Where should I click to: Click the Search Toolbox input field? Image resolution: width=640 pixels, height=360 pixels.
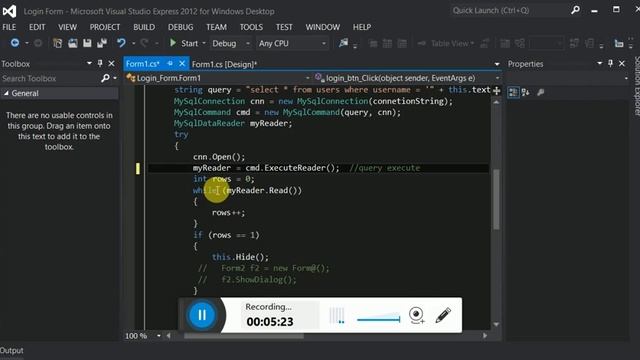(x=50, y=78)
